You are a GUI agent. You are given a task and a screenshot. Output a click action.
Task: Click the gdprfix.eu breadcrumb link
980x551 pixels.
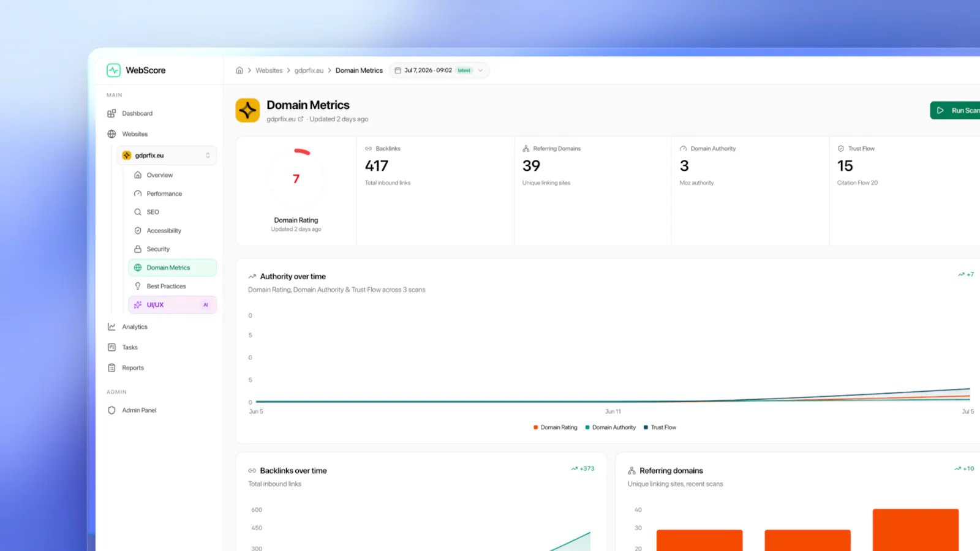309,70
